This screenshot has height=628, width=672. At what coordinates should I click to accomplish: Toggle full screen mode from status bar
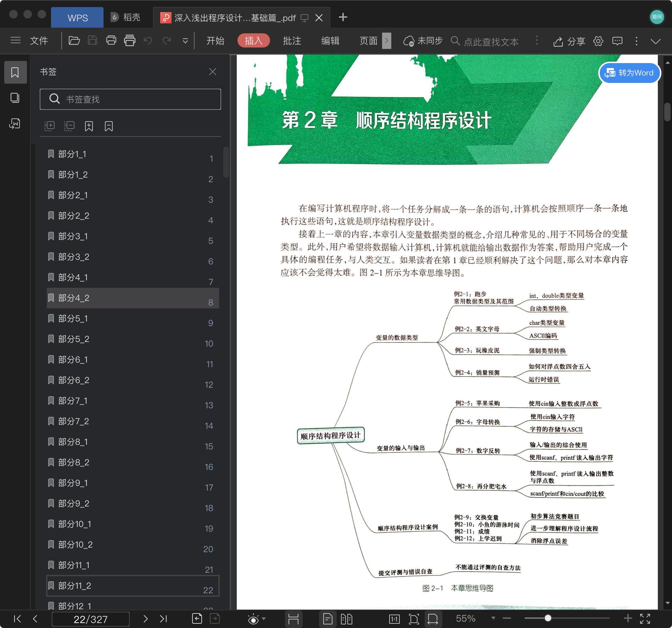[646, 619]
